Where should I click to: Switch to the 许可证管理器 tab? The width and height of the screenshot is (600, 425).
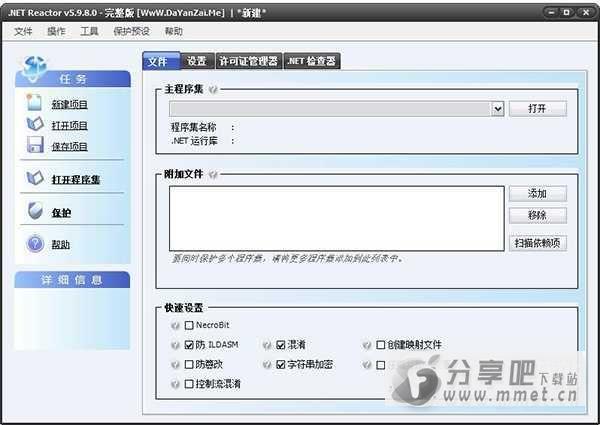coord(248,61)
